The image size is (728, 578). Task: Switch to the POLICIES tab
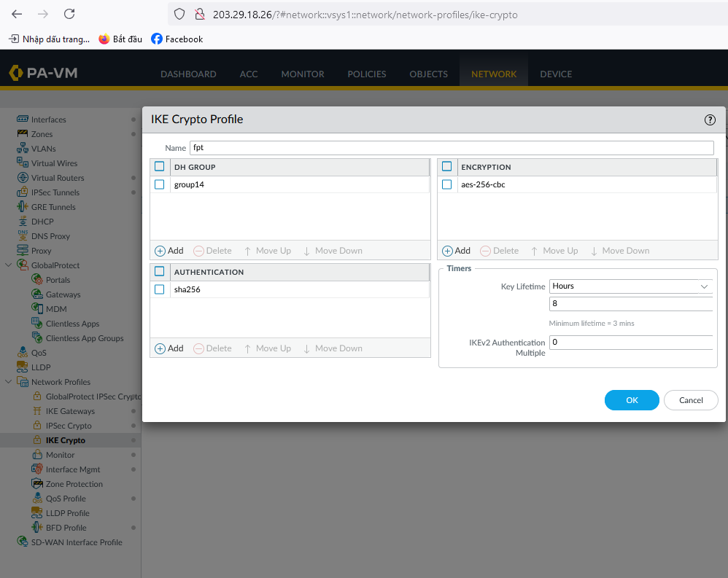coord(367,74)
